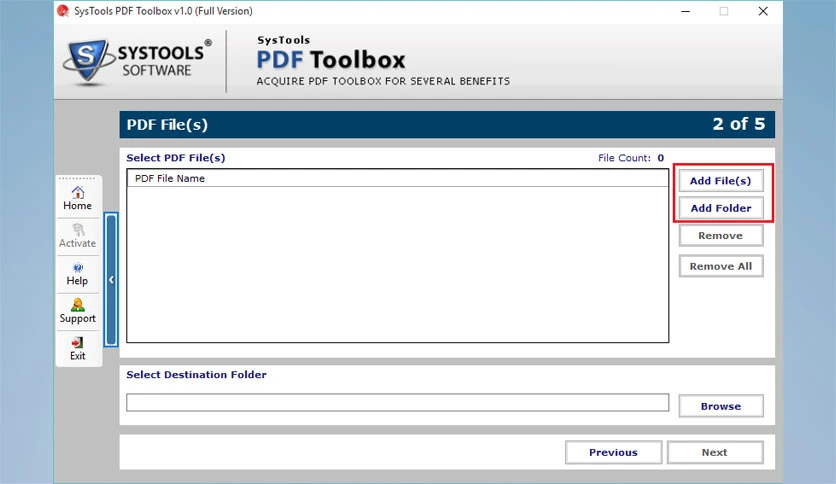The image size is (836, 484).
Task: Click the Add File(s) button
Action: pos(721,181)
